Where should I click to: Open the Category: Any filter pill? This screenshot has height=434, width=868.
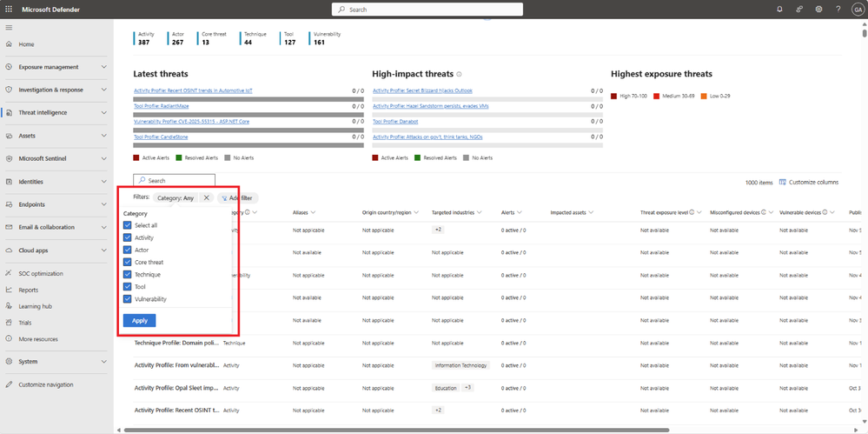click(176, 198)
